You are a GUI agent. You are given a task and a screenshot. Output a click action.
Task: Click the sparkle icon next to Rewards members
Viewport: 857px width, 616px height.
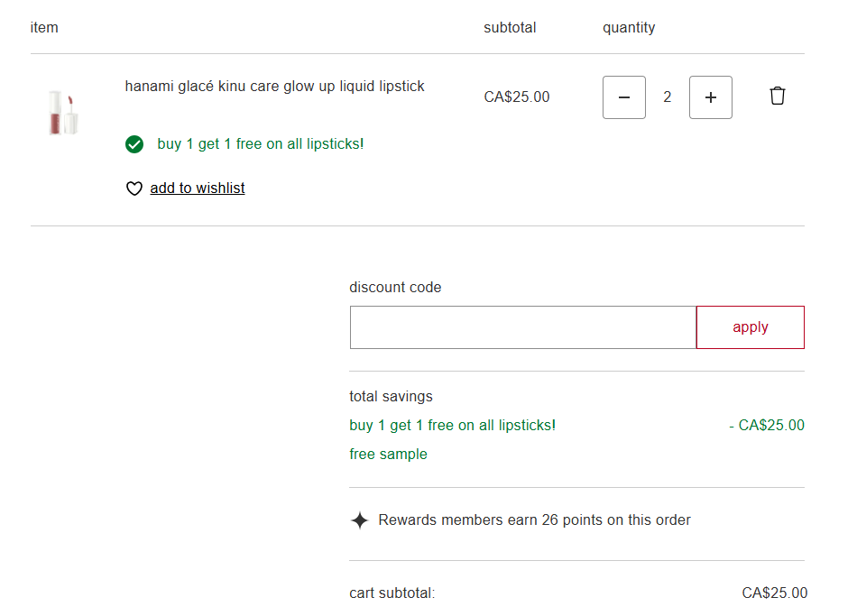pyautogui.click(x=359, y=520)
